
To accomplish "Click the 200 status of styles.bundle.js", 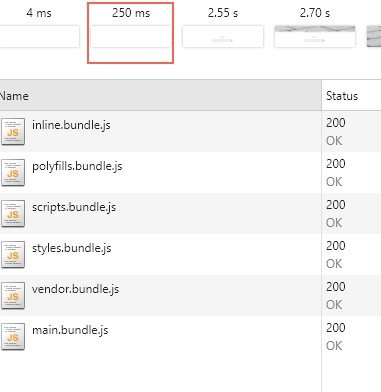I will point(336,246).
